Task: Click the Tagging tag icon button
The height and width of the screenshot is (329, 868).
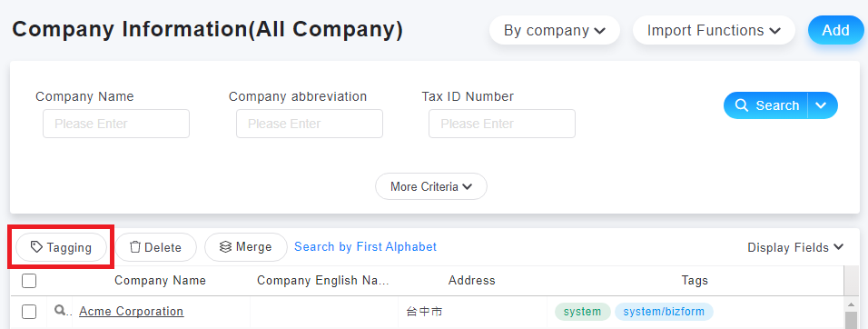Action: [x=61, y=247]
